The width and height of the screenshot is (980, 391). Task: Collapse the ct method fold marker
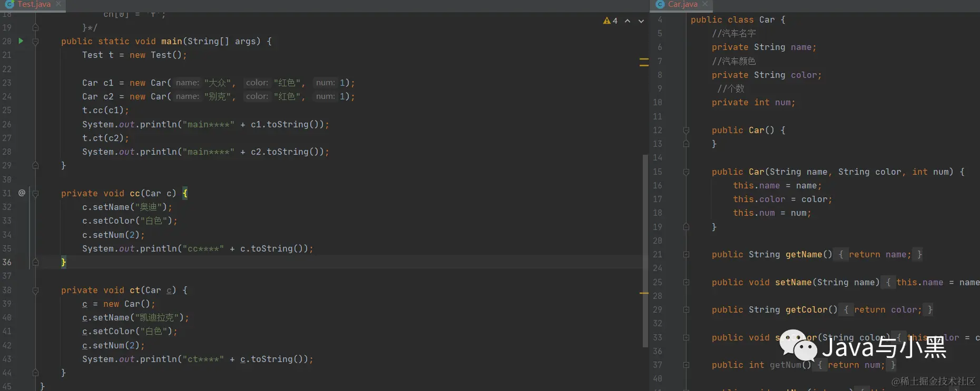tap(35, 290)
